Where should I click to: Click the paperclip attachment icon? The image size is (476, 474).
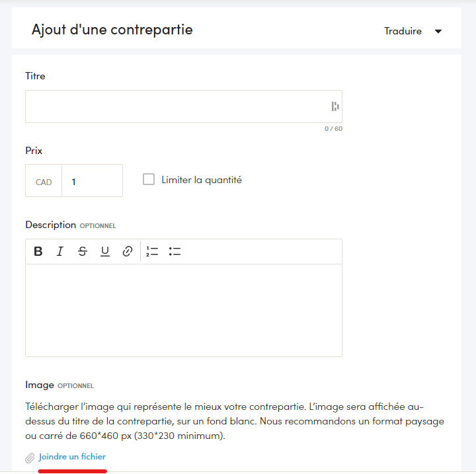[x=30, y=458]
